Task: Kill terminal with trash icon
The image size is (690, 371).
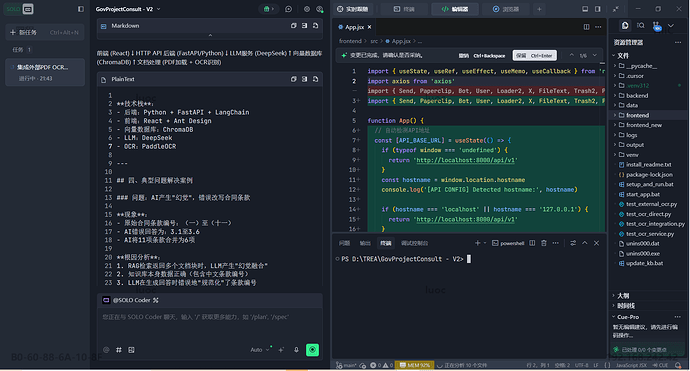Action: point(544,243)
